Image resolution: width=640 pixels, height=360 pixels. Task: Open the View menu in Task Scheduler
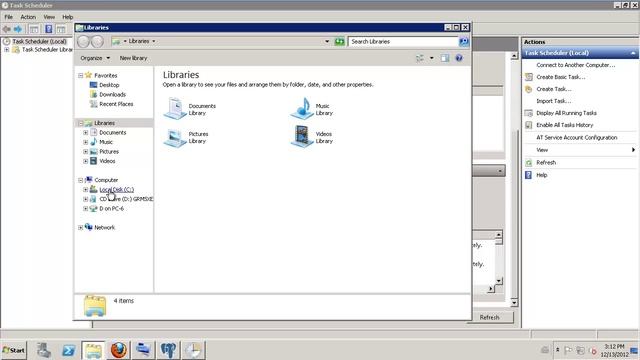(49, 17)
